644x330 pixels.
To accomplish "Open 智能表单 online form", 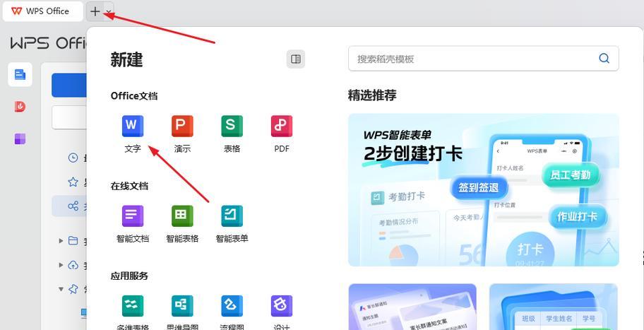I will click(x=232, y=224).
